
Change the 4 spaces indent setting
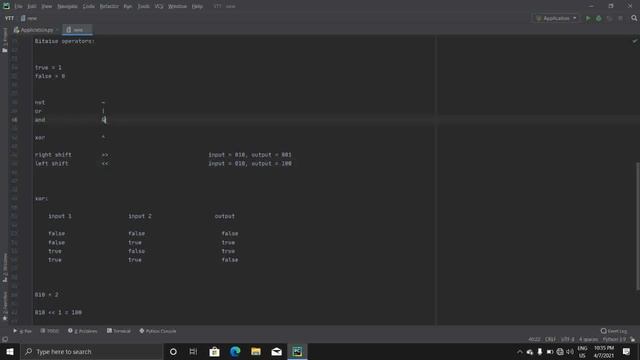(x=588, y=340)
